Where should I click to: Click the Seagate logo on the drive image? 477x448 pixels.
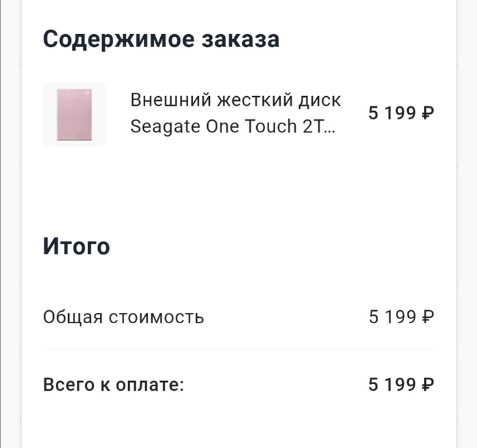(x=87, y=93)
